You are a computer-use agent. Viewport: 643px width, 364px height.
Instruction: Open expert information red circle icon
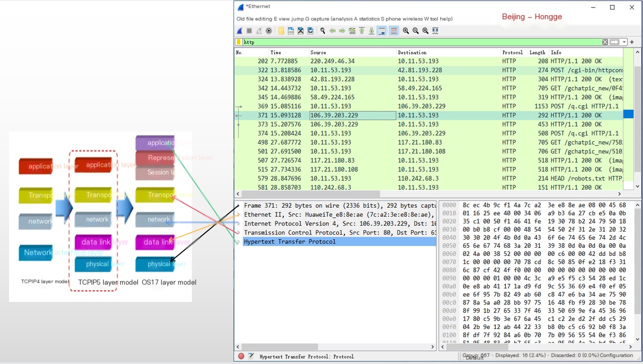pos(241,356)
